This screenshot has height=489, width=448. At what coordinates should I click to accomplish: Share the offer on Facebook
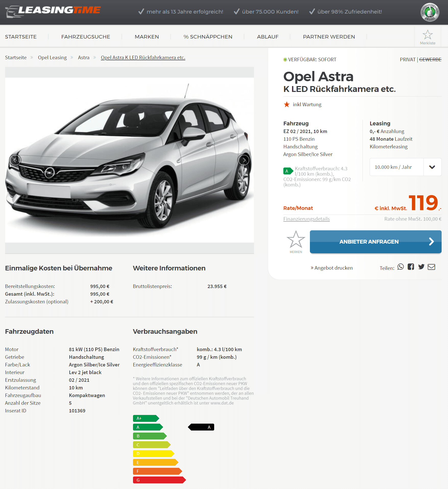(x=411, y=267)
